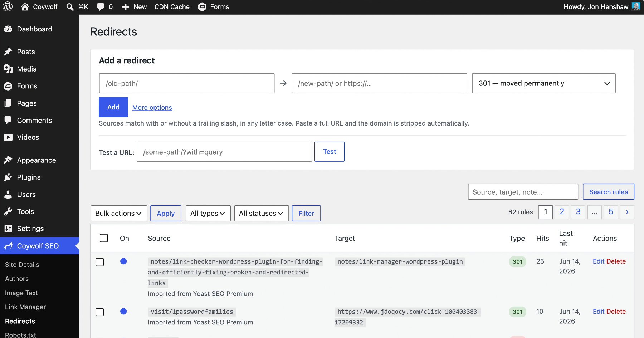Click the Hits column header
Viewport: 644px width, 338px height.
(x=543, y=238)
